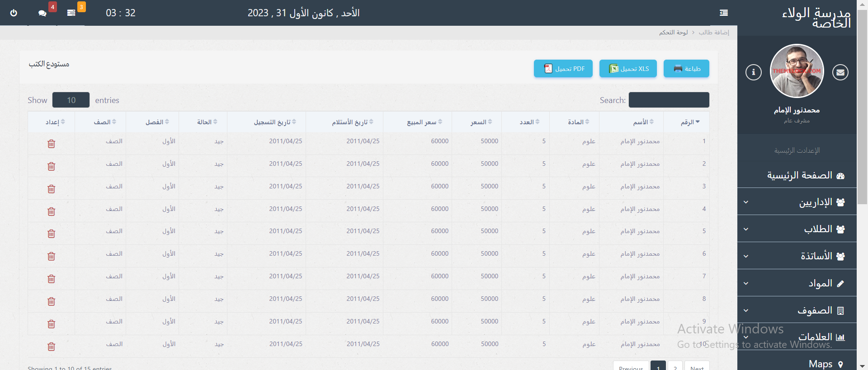Viewport: 868px width, 370px height.
Task: Sort table by الرقم column header
Action: pos(690,122)
